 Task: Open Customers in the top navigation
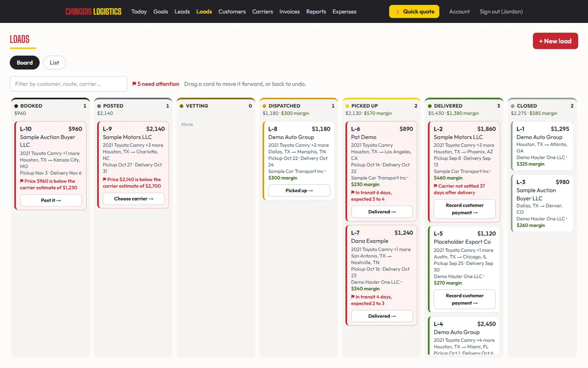[232, 11]
